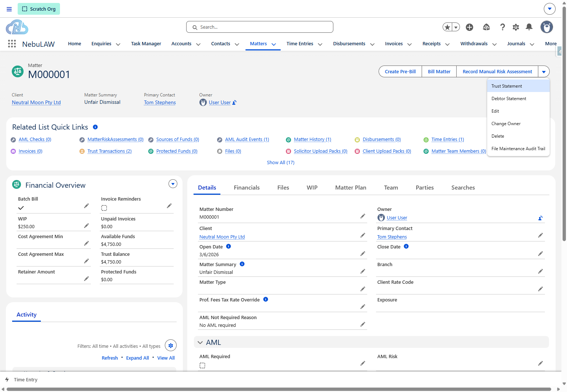This screenshot has height=392, width=567.
Task: Click the Change Owner icon beside User User in header
Action: (x=234, y=102)
